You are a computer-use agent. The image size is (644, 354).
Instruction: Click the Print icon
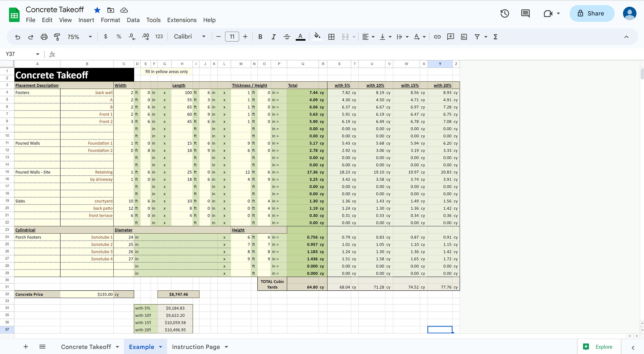point(44,37)
